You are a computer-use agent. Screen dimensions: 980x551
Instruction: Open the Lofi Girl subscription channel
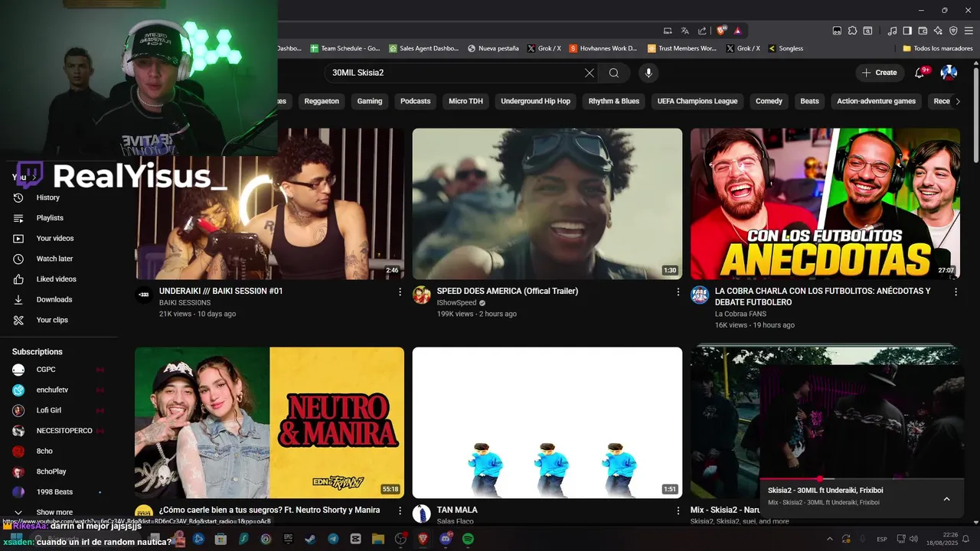point(49,410)
